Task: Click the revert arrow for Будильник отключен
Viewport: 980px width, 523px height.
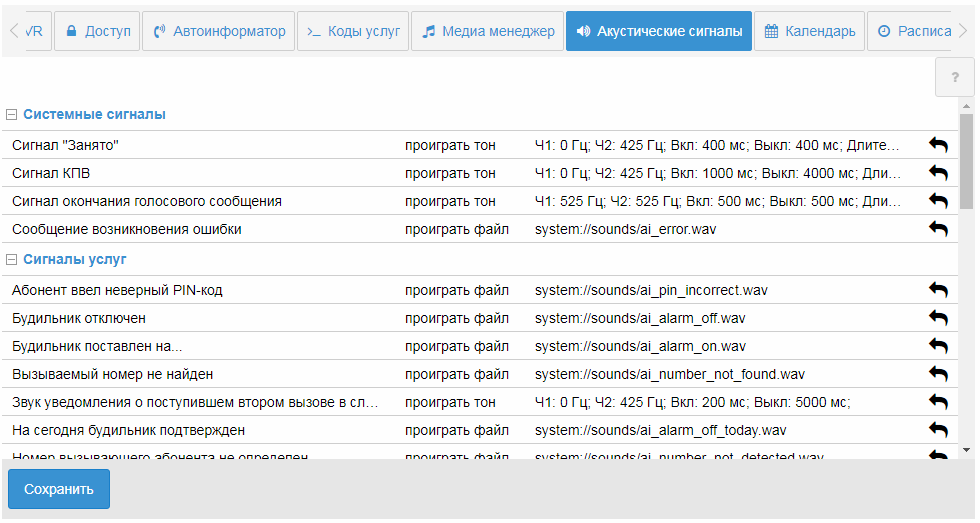Action: click(938, 318)
